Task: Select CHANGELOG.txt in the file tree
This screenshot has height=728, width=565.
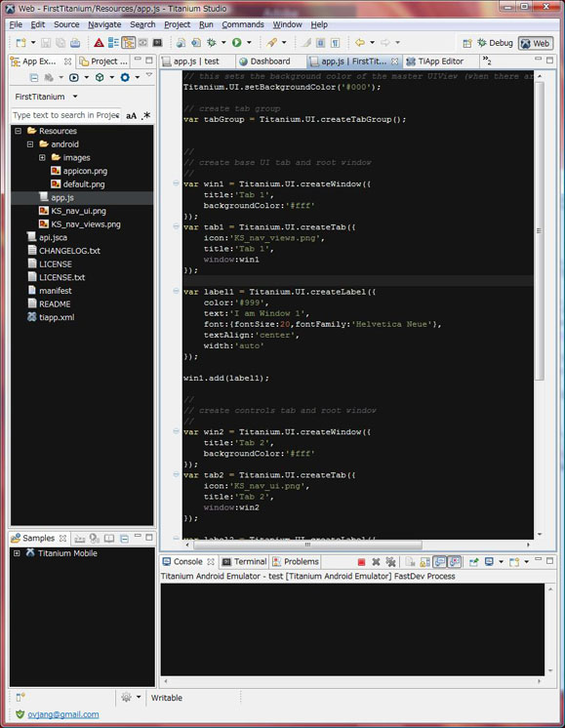Action: (x=69, y=251)
